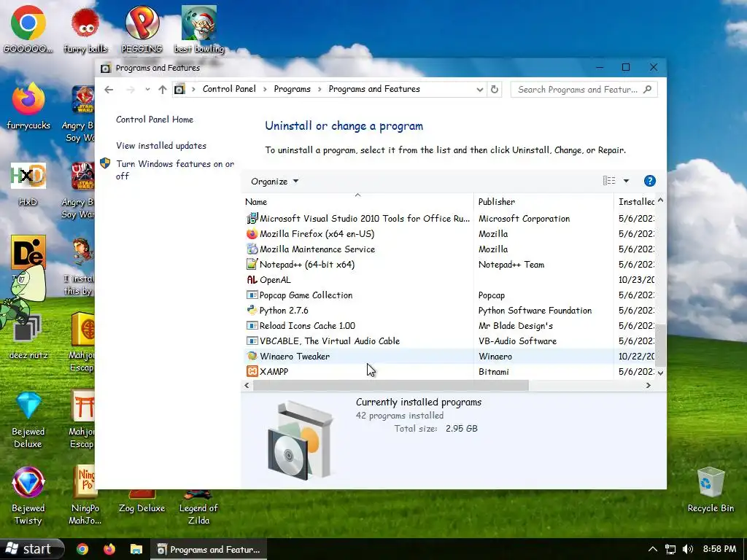Click the Python Software Foundation publisher cell

coord(535,311)
